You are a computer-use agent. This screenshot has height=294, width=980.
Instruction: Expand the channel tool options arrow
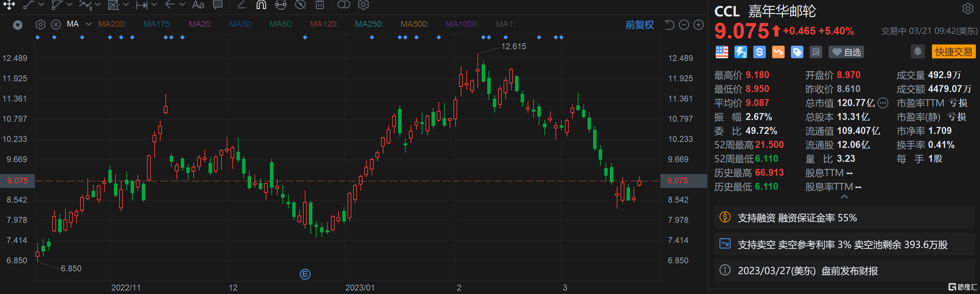point(69,5)
